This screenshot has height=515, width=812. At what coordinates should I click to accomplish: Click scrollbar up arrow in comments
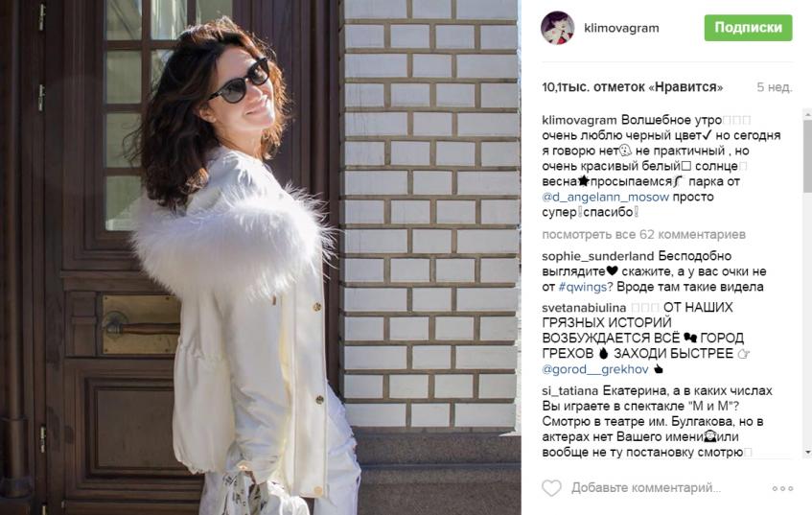[807, 114]
